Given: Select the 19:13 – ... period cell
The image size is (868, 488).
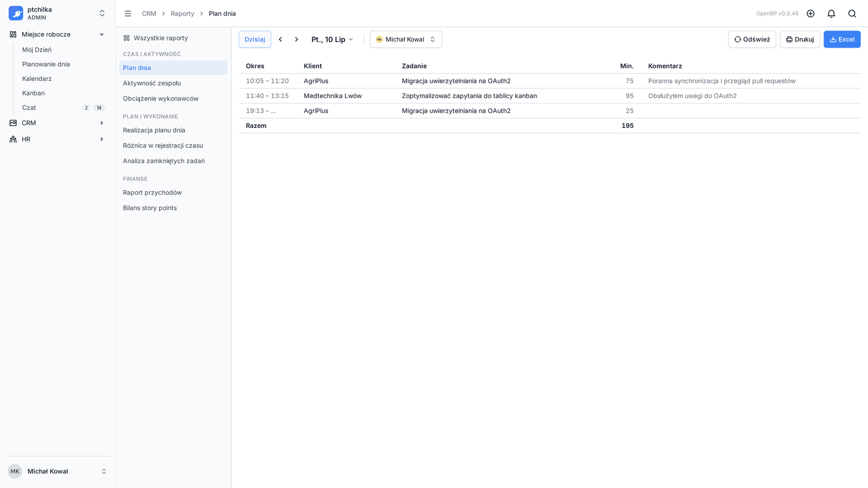Looking at the screenshot, I should pos(261,111).
